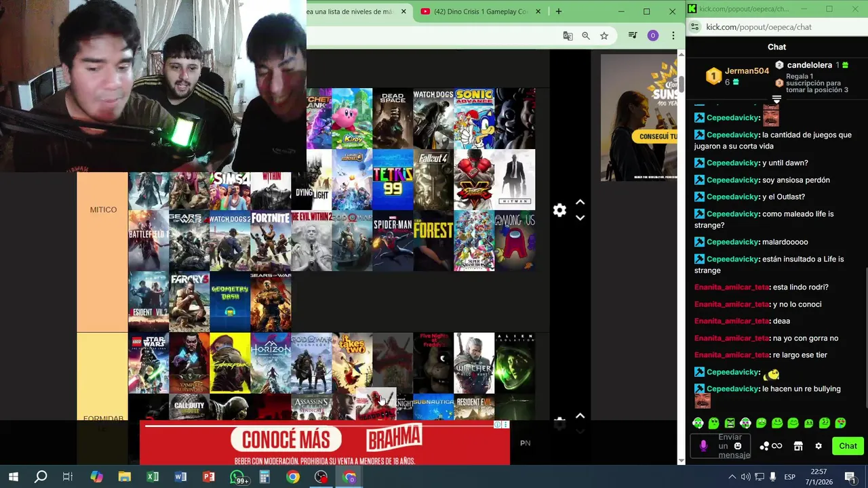The image size is (868, 488).
Task: Select the Hitman game cover
Action: click(x=515, y=180)
